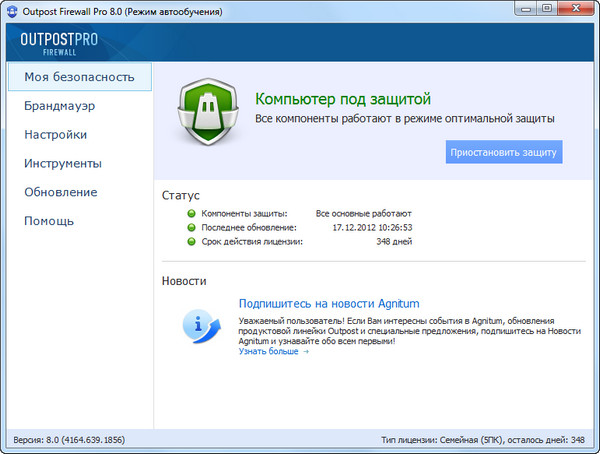Open the Помощь section
The width and height of the screenshot is (600, 454).
tap(49, 221)
